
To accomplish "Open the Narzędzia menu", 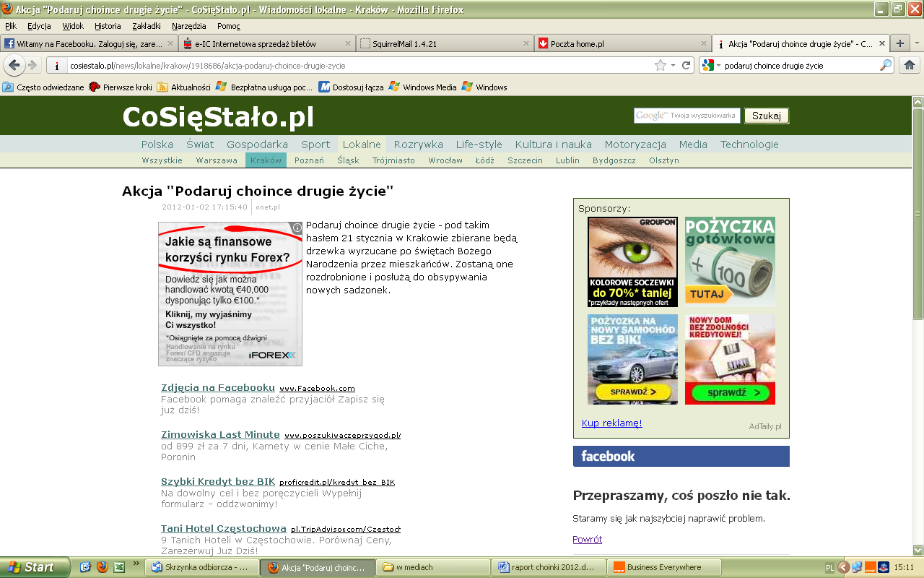I will 188,26.
